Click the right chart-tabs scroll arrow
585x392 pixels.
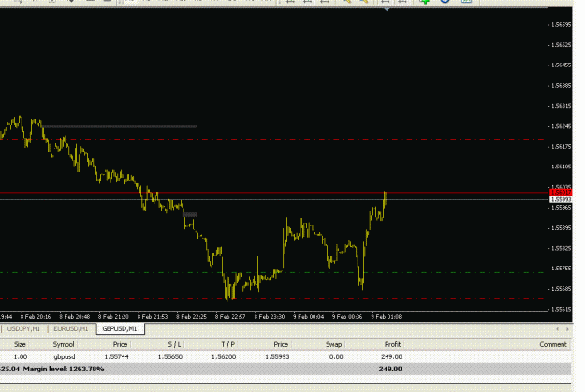click(567, 329)
